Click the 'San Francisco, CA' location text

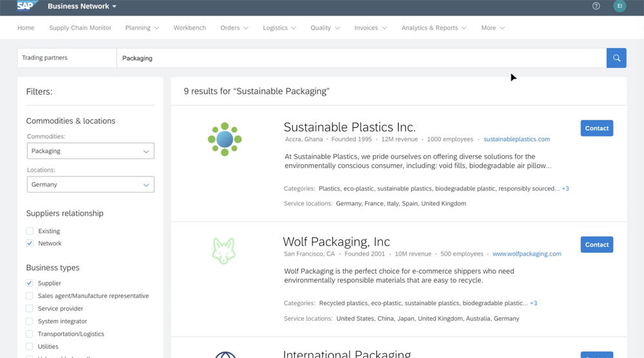coord(309,254)
